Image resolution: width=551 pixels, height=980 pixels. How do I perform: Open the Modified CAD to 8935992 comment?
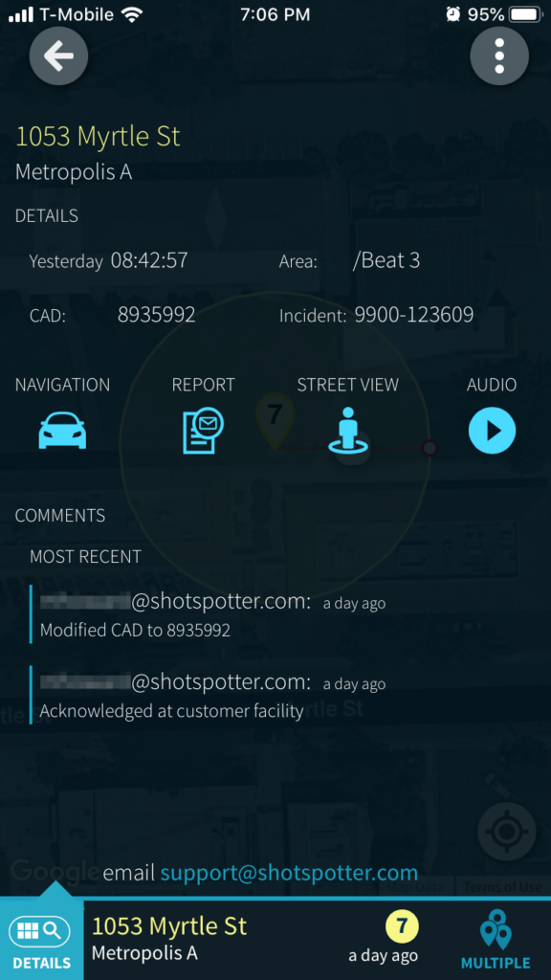tap(135, 630)
